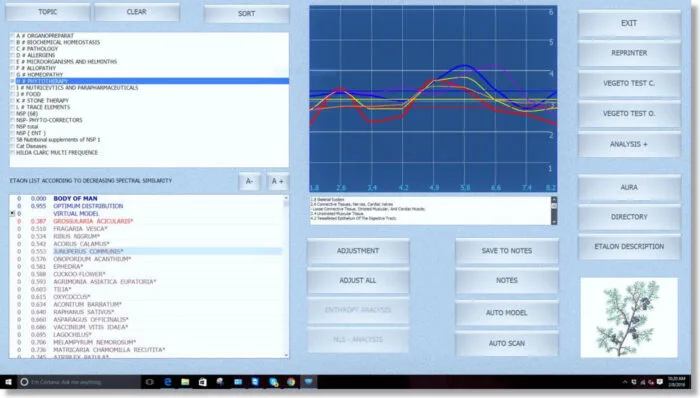Click the juniper plant thumbnail image
700x398 pixels.
pyautogui.click(x=629, y=318)
